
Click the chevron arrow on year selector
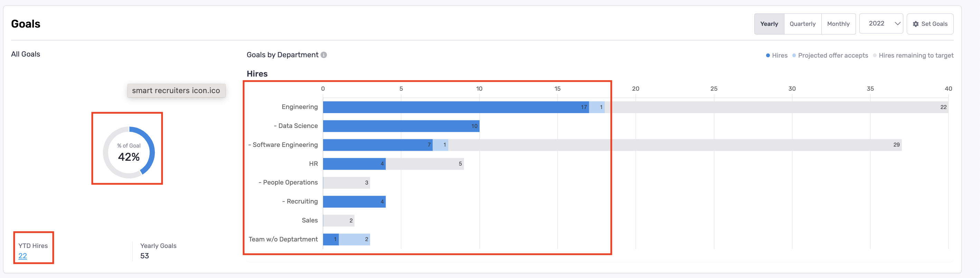tap(897, 23)
